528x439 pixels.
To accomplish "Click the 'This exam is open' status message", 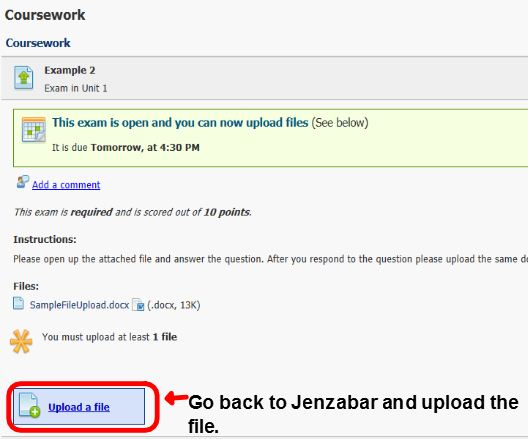I will click(x=180, y=123).
